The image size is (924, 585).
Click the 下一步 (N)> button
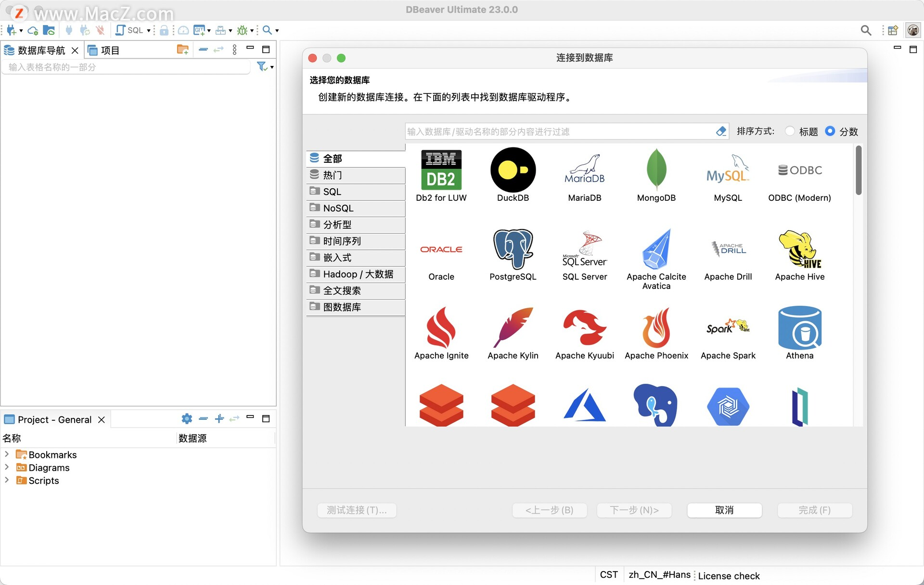(x=634, y=510)
